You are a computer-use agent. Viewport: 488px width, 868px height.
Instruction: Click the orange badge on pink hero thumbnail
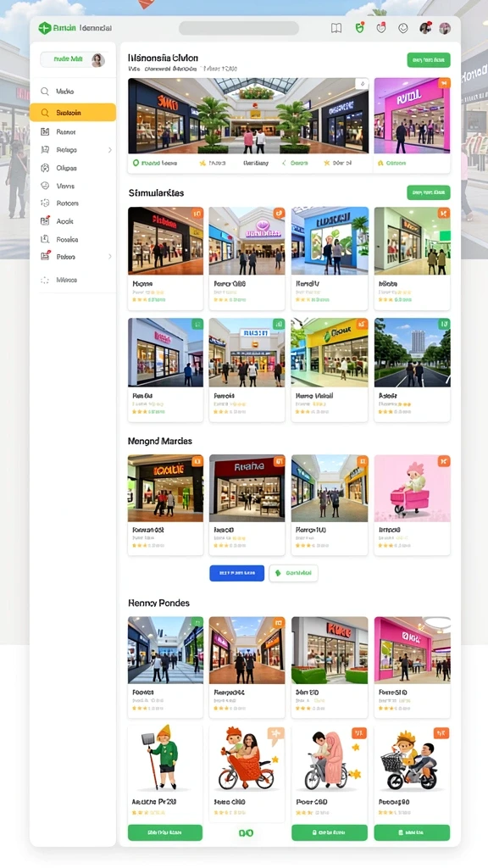(x=444, y=84)
